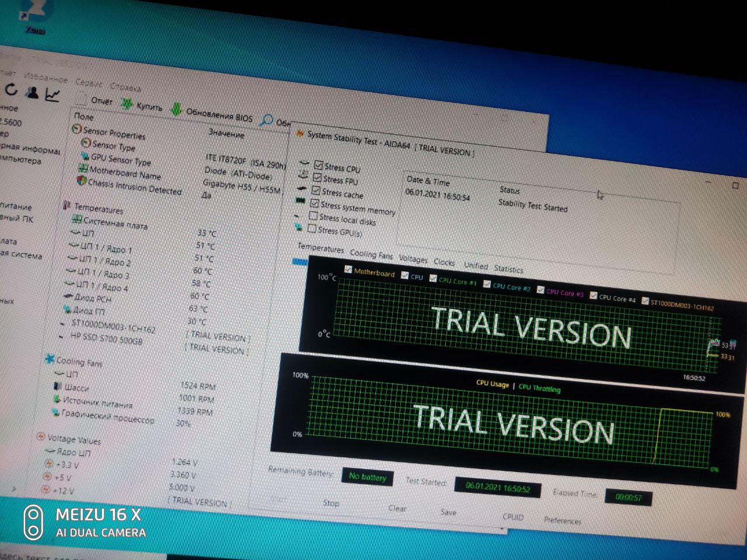The height and width of the screenshot is (560, 747).
Task: Click the Системная плата motherboard icon
Action: [x=76, y=219]
